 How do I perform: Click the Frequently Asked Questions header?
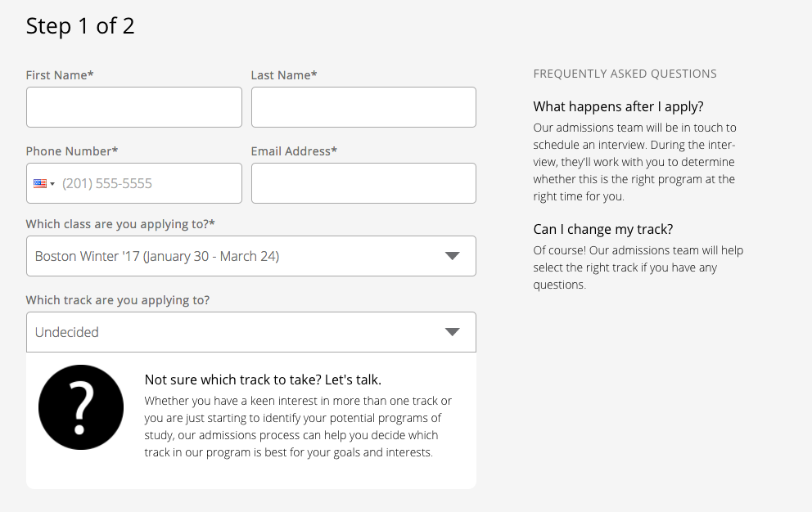point(625,74)
